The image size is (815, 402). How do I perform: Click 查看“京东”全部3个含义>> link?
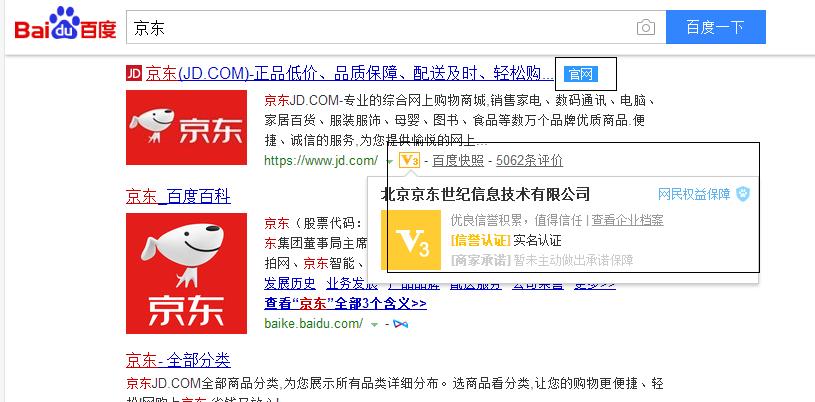tap(346, 303)
